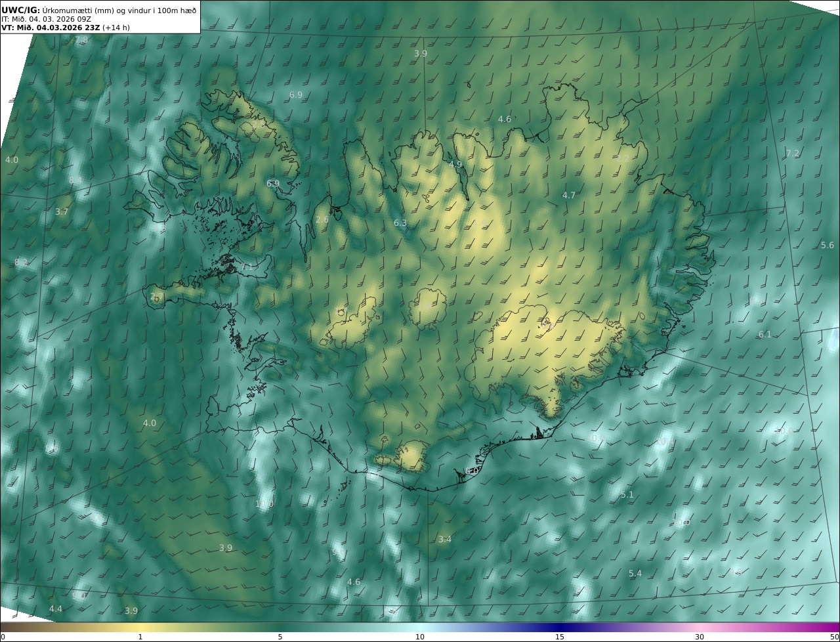Image resolution: width=840 pixels, height=642 pixels.
Task: Click the 4.7 value on the map
Action: point(569,196)
